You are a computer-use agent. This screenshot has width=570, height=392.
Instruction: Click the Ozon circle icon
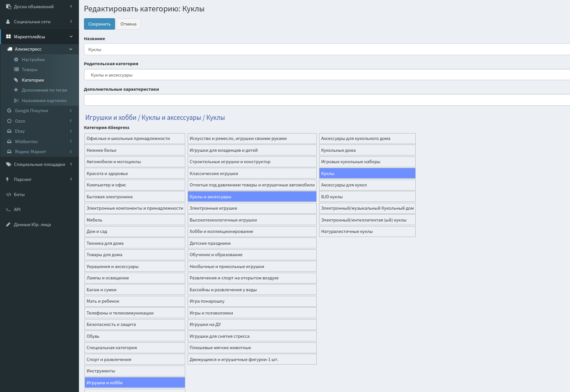coord(10,121)
